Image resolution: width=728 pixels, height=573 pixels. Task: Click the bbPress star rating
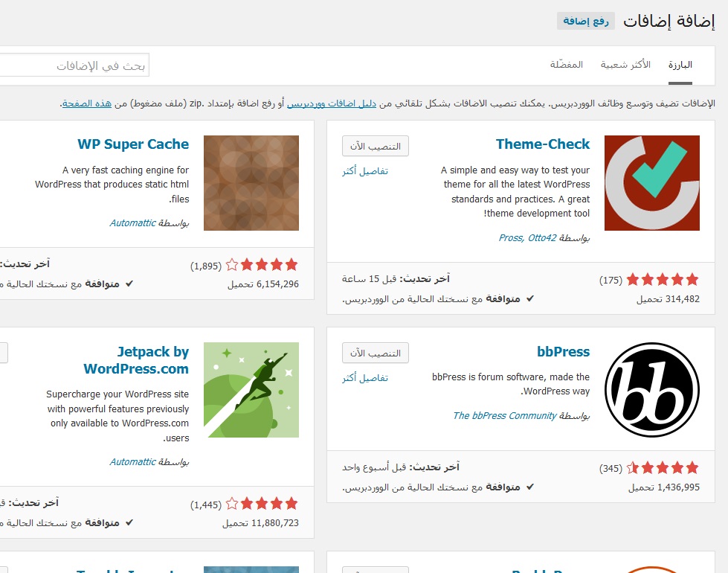click(x=663, y=468)
